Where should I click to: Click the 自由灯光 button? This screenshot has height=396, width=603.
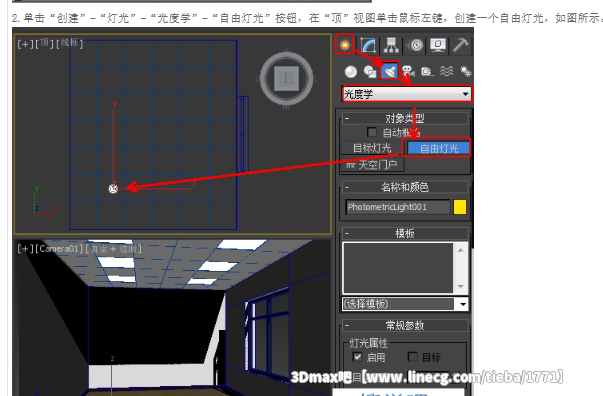[x=438, y=148]
